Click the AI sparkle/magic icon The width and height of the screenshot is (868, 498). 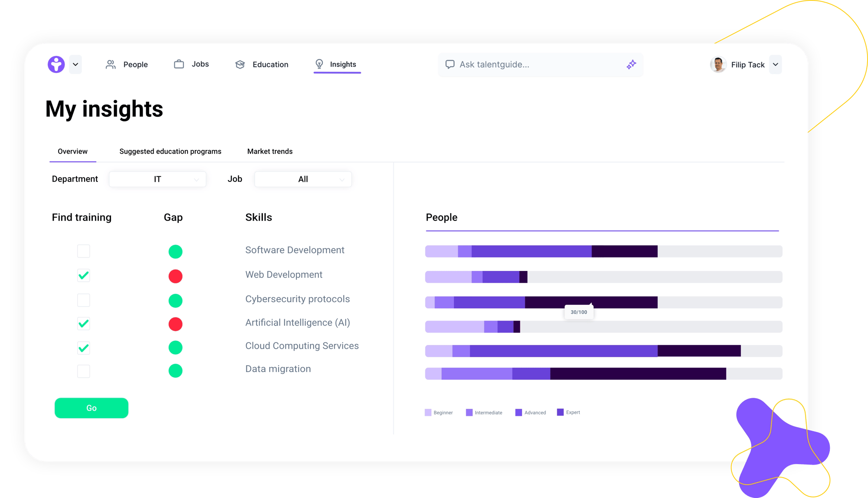[x=631, y=64]
